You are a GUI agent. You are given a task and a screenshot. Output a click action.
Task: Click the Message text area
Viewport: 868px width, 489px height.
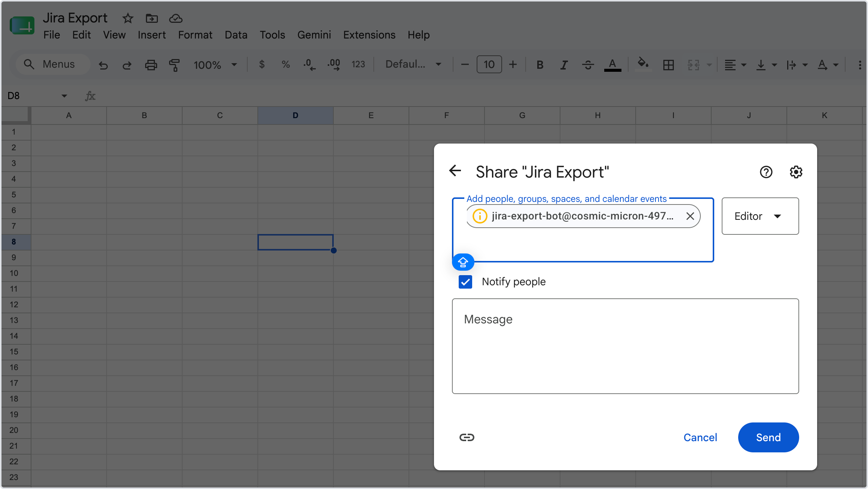pos(625,346)
